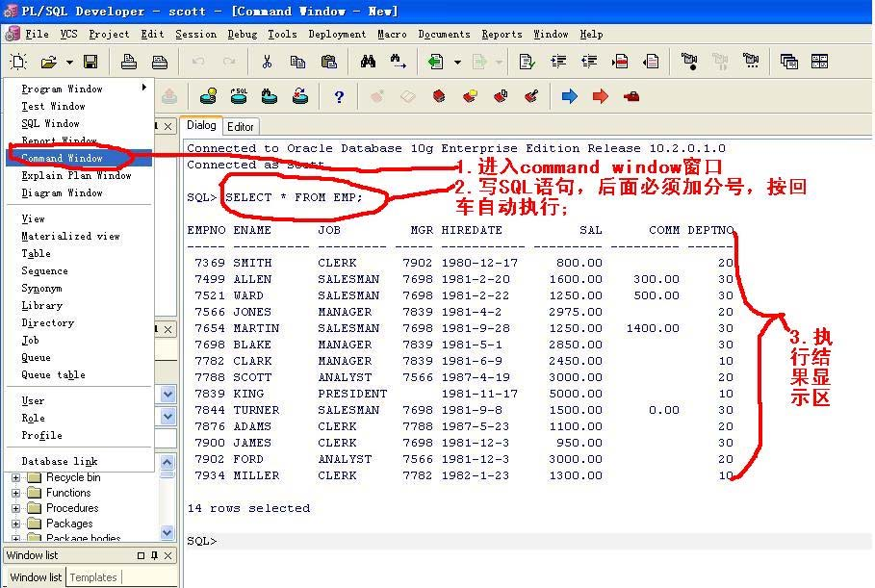Click the New document icon
The width and height of the screenshot is (875, 588).
tap(18, 62)
